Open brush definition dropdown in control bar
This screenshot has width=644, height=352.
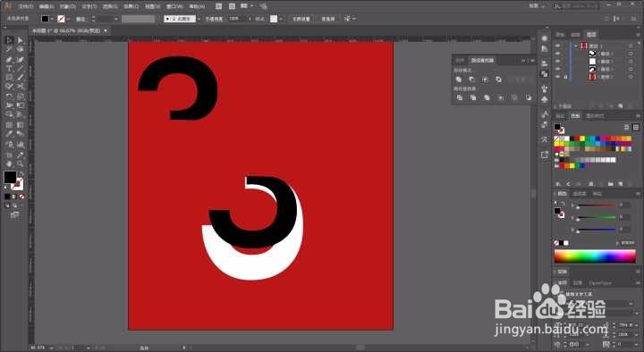199,19
